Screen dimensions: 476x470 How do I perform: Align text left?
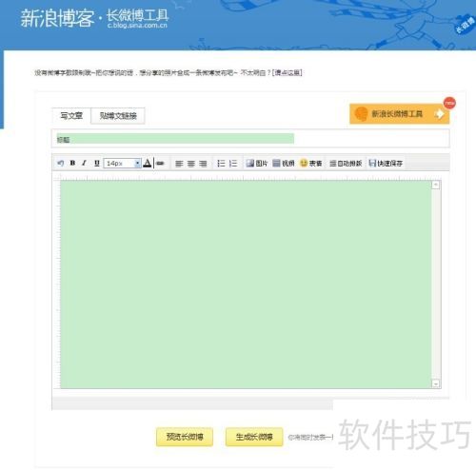point(179,164)
